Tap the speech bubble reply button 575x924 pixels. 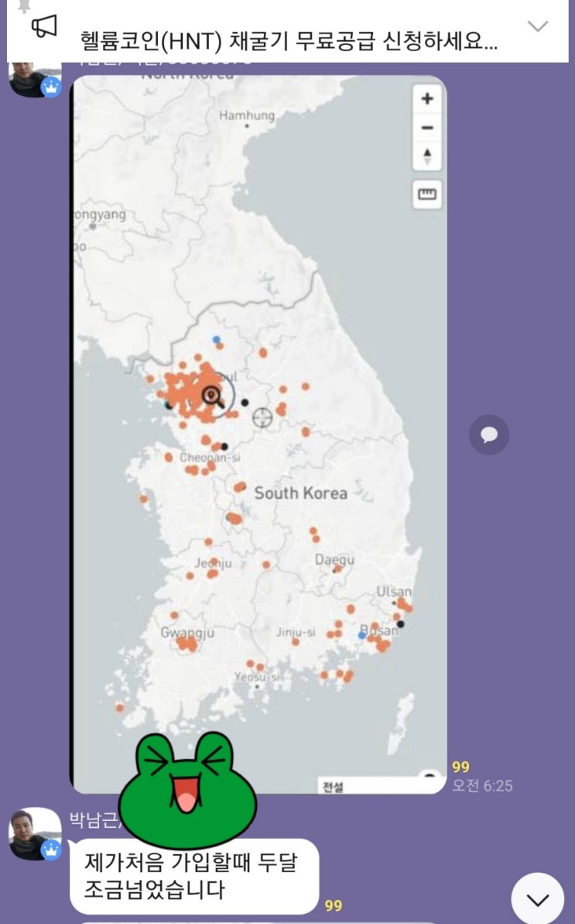coord(489,435)
